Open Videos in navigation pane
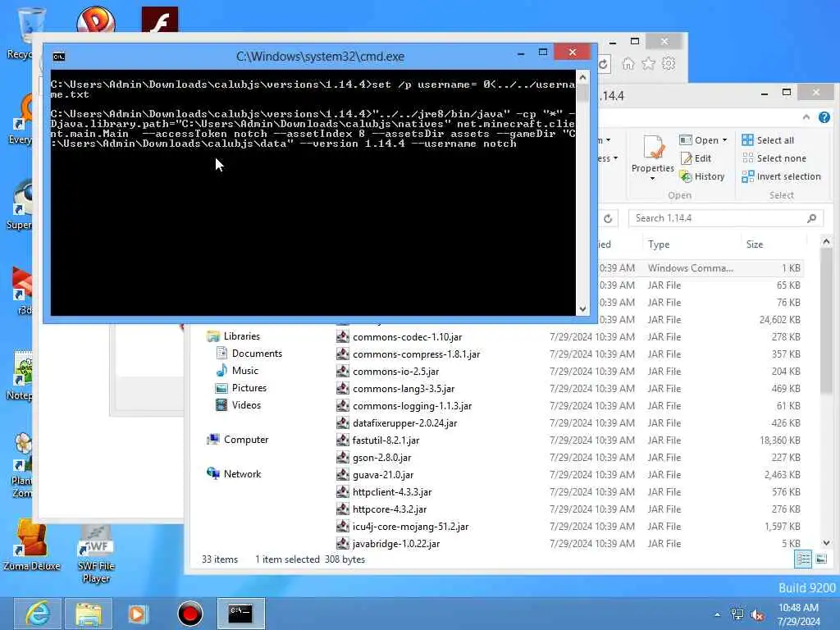This screenshot has width=840, height=630. (x=238, y=405)
